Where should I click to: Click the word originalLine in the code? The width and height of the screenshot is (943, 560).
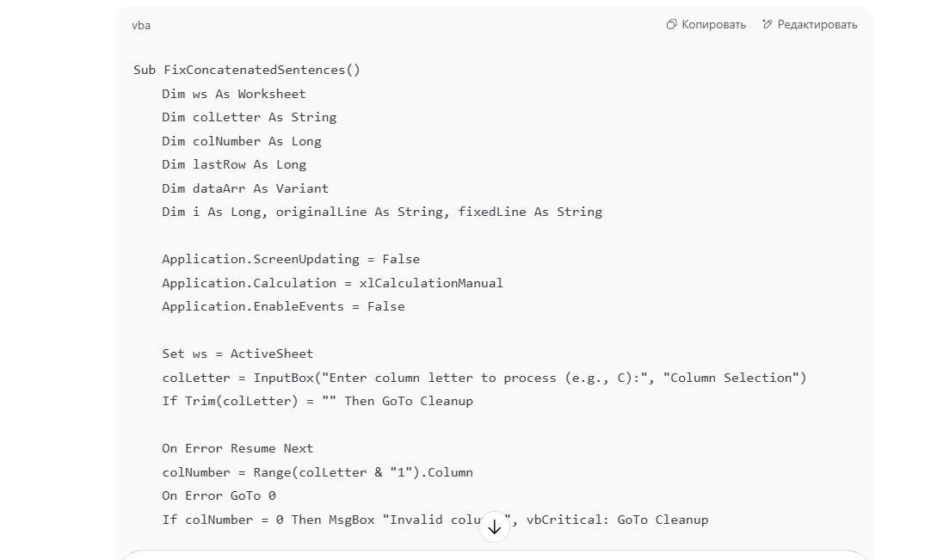pyautogui.click(x=321, y=212)
